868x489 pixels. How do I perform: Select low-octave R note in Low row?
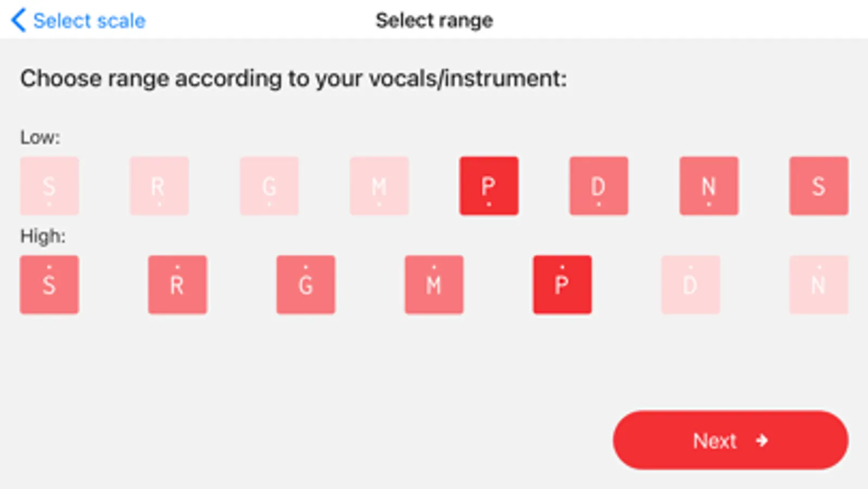point(159,186)
